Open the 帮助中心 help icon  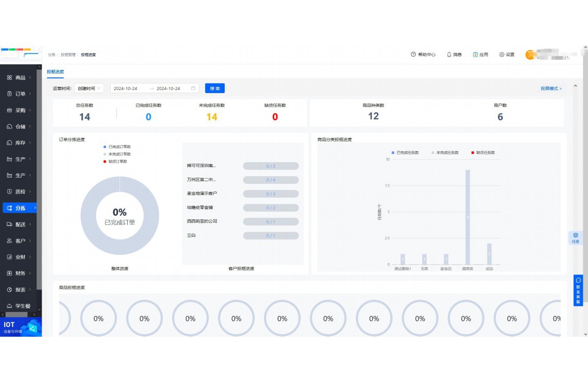point(413,55)
